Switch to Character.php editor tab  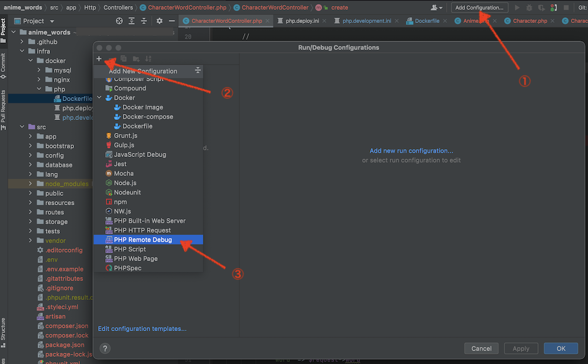tap(530, 21)
